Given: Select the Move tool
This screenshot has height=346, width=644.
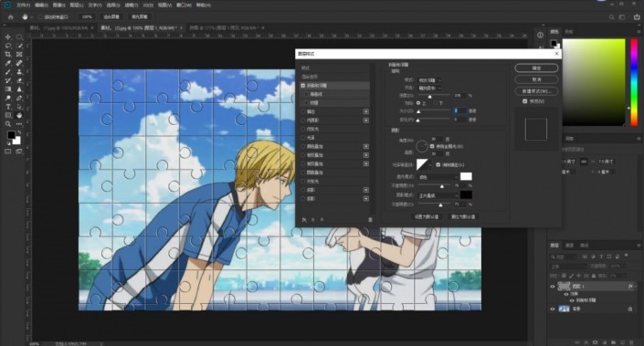Looking at the screenshot, I should point(8,37).
